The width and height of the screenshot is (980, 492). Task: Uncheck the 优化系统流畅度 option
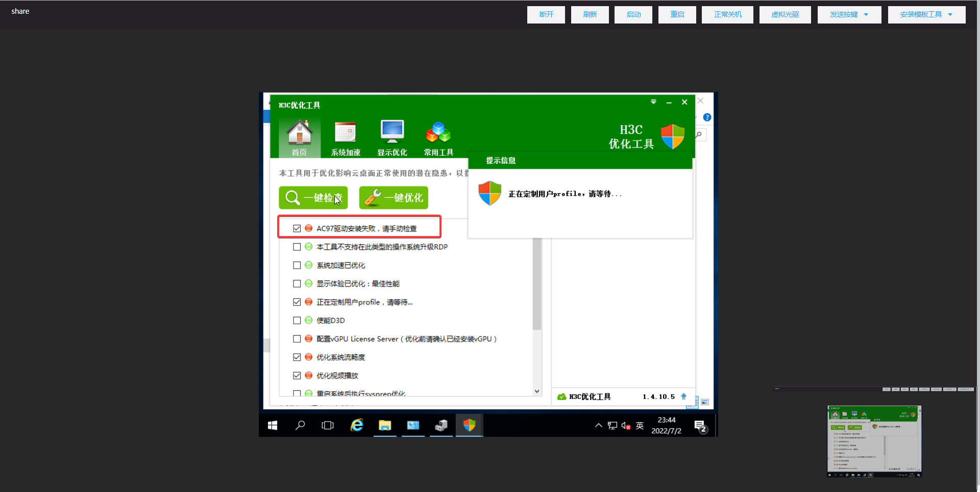pyautogui.click(x=297, y=357)
